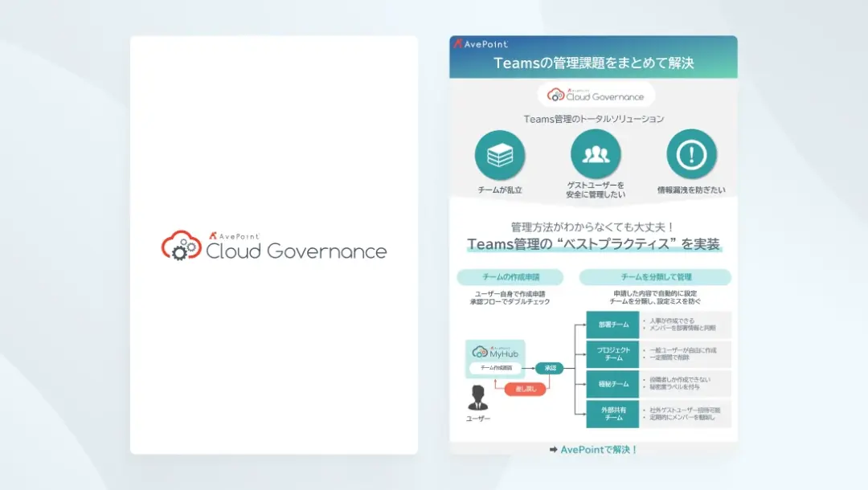Click the チームが乱立 caption
The height and width of the screenshot is (490, 868).
[x=500, y=190]
